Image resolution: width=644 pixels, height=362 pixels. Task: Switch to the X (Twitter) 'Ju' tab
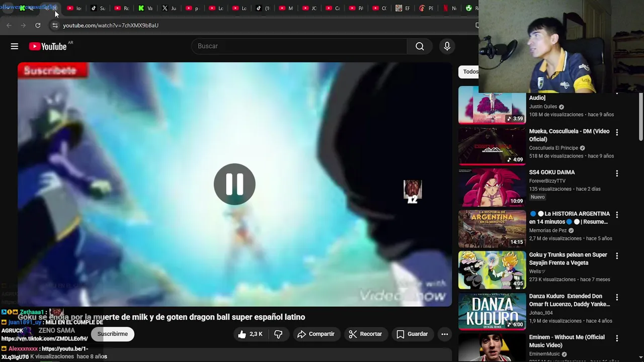170,8
